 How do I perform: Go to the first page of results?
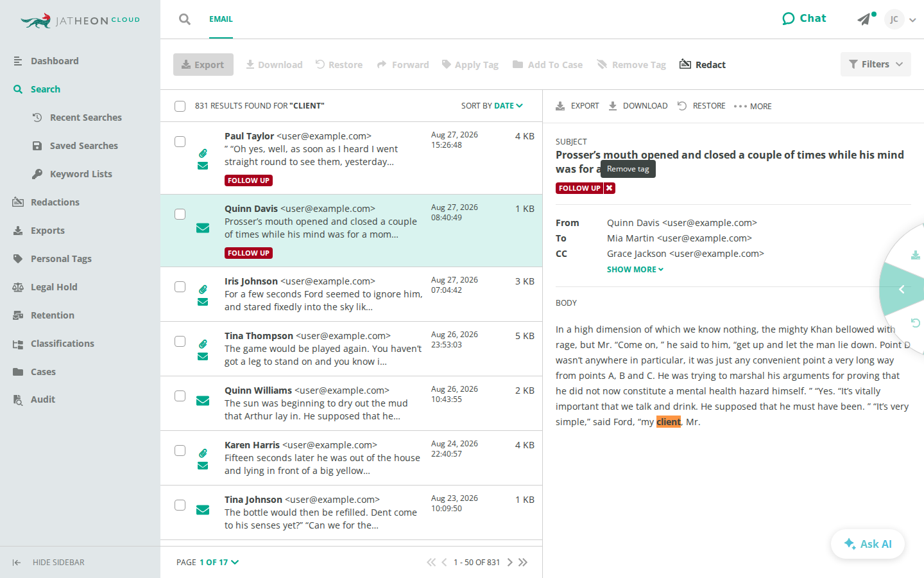pyautogui.click(x=431, y=563)
